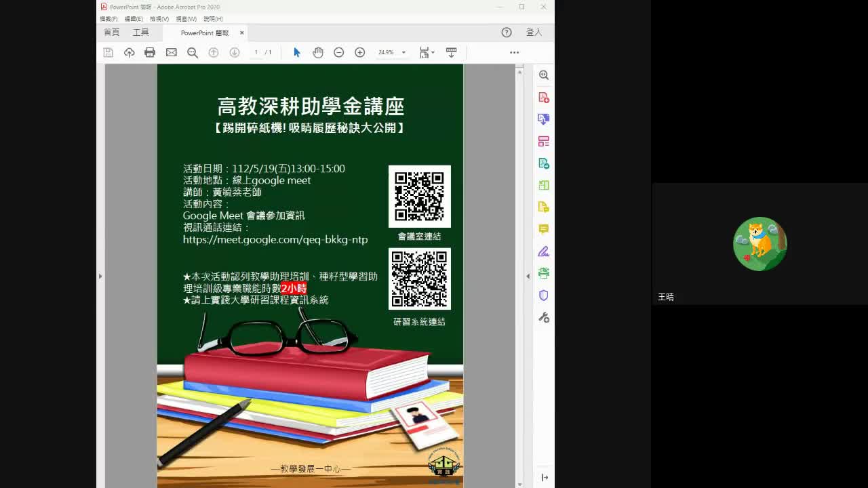Click the 登入 sign-in button
This screenshot has width=868, height=488.
point(534,33)
